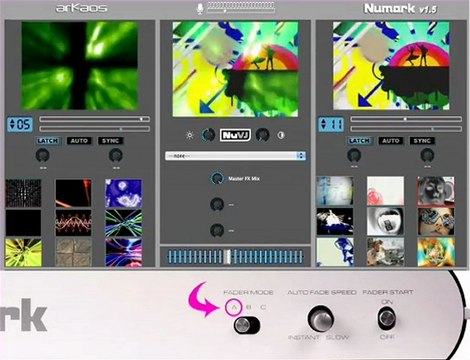Select the green and blue laser lines clip
This screenshot has width=470, height=360.
[x=124, y=223]
